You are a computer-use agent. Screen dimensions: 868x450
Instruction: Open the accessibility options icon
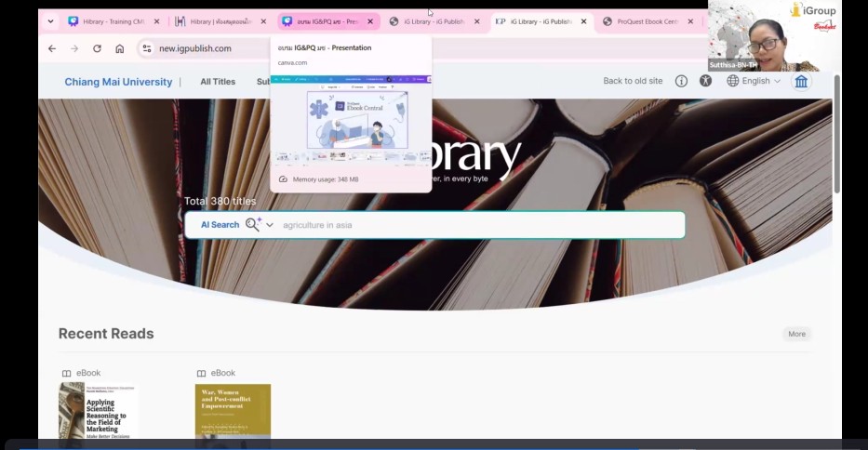[705, 81]
